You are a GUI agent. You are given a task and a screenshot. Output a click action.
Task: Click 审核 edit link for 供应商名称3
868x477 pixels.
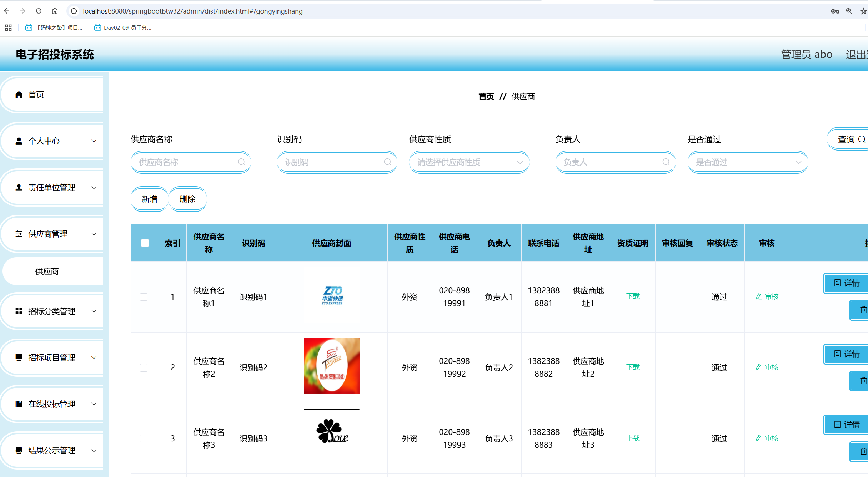[767, 438]
